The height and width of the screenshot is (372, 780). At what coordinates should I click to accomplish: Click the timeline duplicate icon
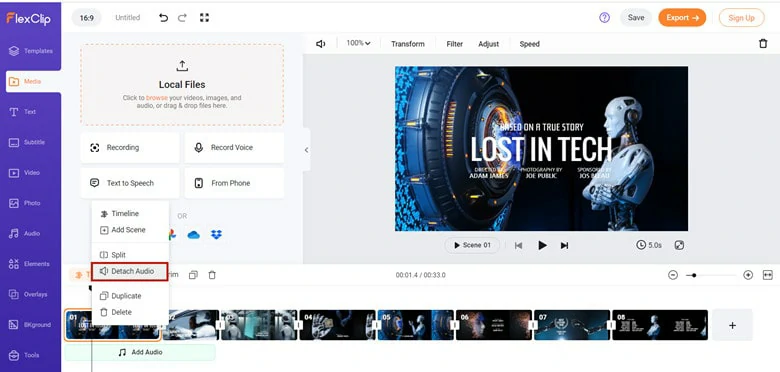coord(194,275)
